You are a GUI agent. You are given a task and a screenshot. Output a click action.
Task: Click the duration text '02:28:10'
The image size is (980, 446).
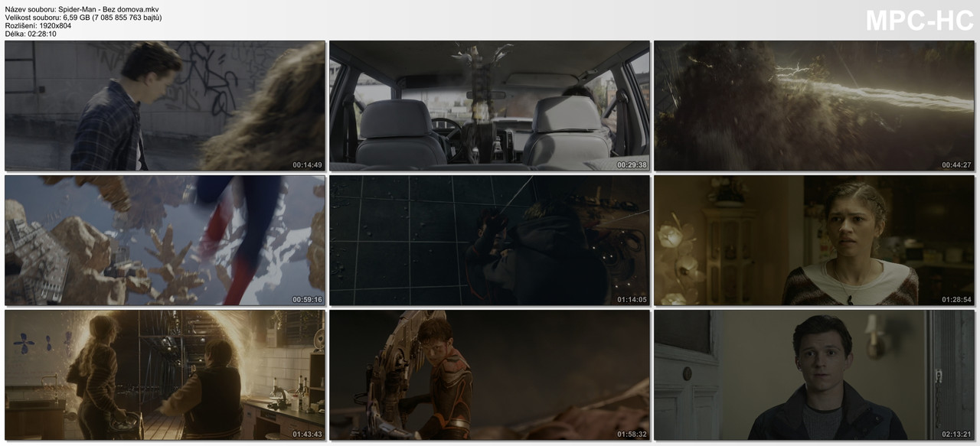tap(41, 34)
